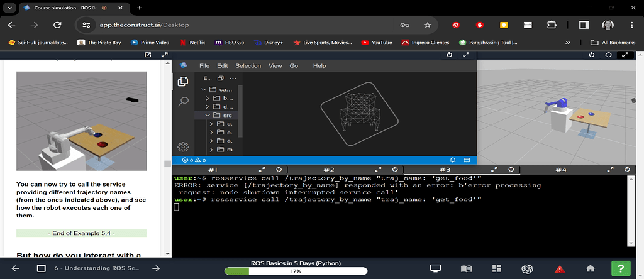Open the Explorer icon in the IDE sidebar
Screen dimensions: 644x279
183,82
